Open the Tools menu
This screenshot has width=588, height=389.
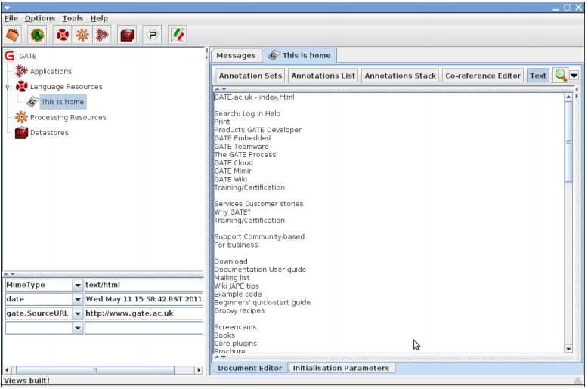coord(73,18)
